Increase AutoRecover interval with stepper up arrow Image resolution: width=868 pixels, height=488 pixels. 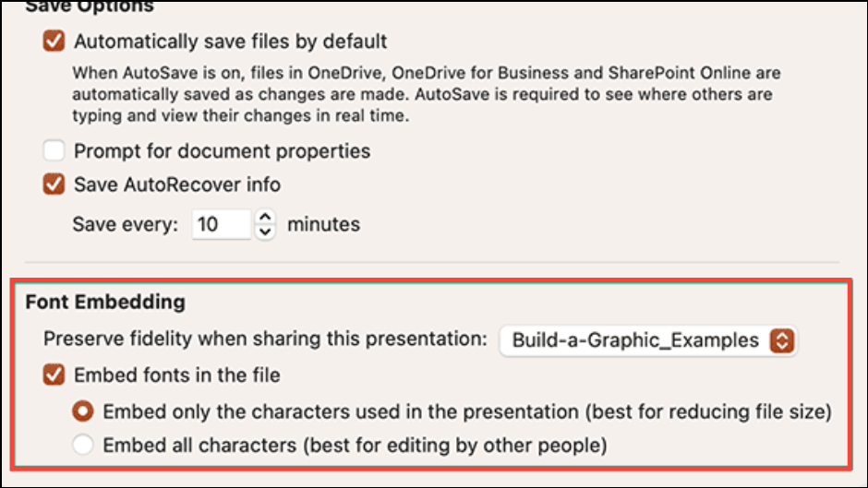[x=265, y=217]
